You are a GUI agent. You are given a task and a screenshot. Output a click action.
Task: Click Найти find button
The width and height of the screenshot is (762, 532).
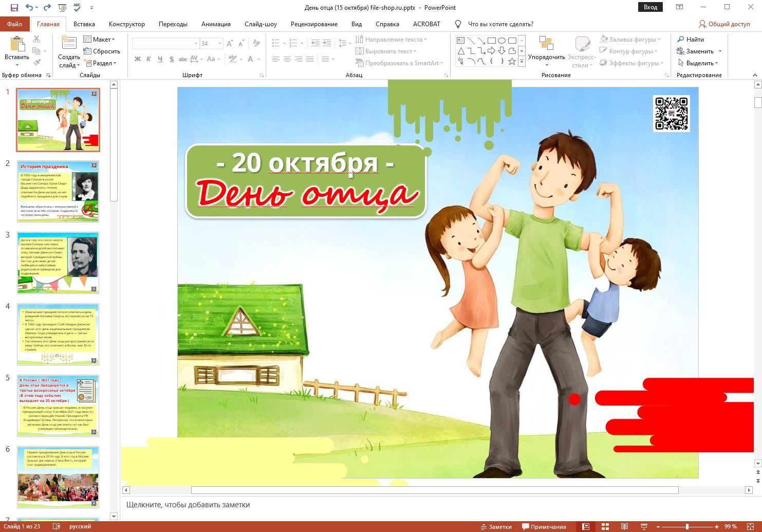click(691, 40)
